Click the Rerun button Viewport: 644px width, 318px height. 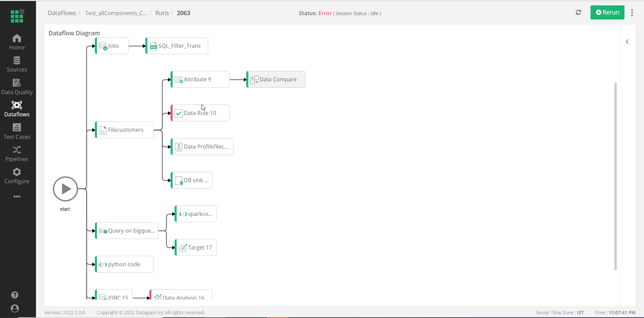pos(607,12)
